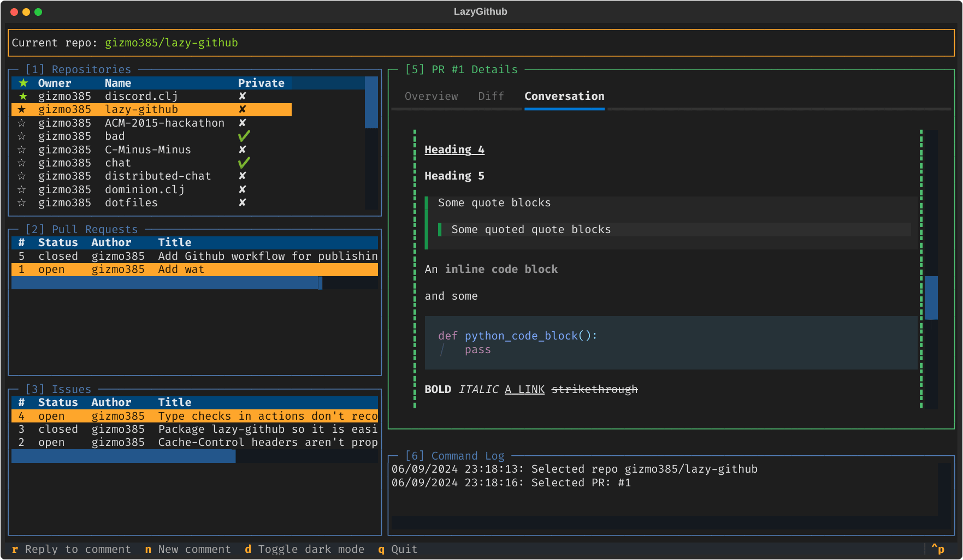Click the orange d key hint for dark mode
Viewport: 963px width, 560px height.
click(249, 549)
